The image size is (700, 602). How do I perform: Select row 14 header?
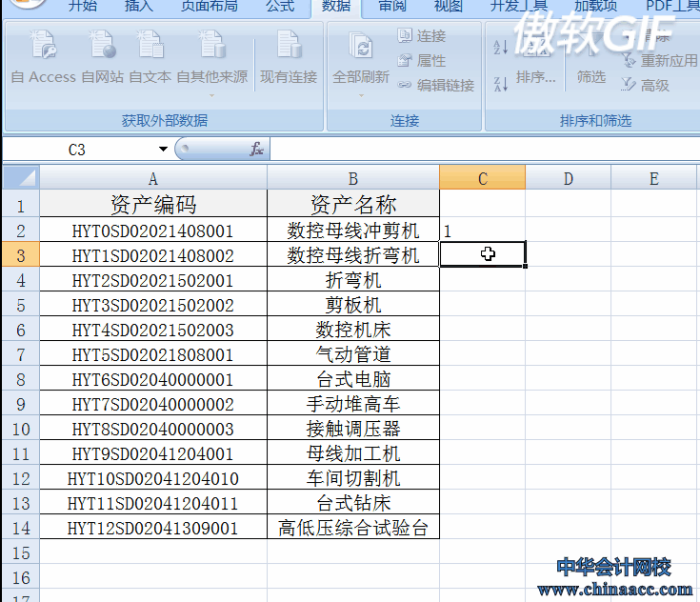pos(21,529)
